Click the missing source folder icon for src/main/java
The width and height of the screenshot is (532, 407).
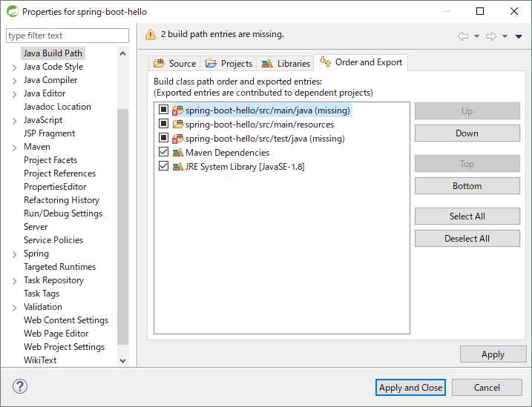[x=178, y=110]
